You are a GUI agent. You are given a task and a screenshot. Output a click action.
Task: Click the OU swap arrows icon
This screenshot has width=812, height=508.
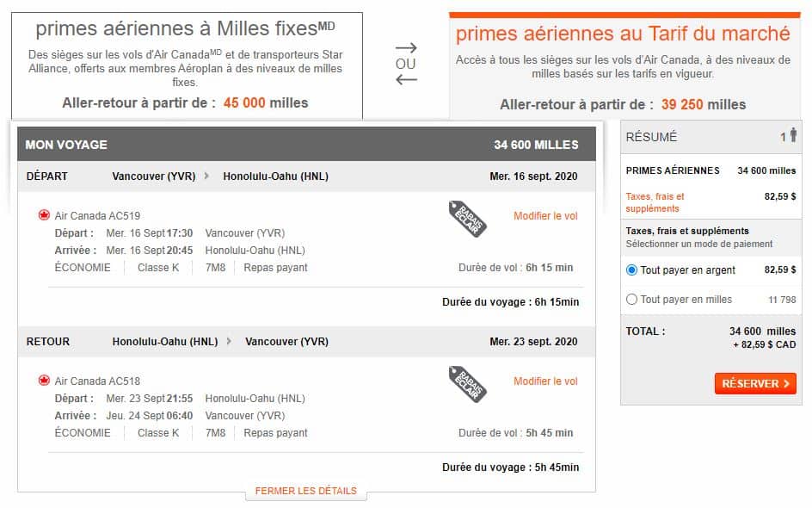(406, 64)
